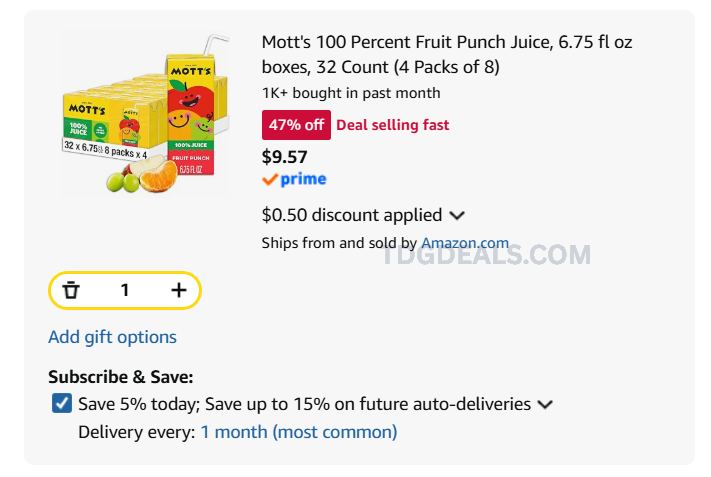
Task: Click the Prime checkmark logo
Action: coord(294,180)
